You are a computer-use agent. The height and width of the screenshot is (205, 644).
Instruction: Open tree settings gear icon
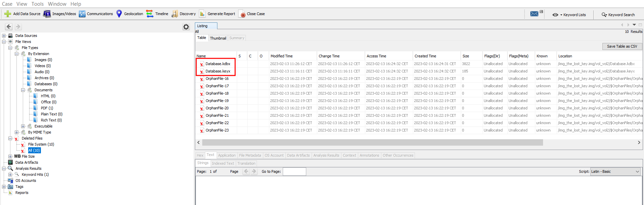point(186,27)
